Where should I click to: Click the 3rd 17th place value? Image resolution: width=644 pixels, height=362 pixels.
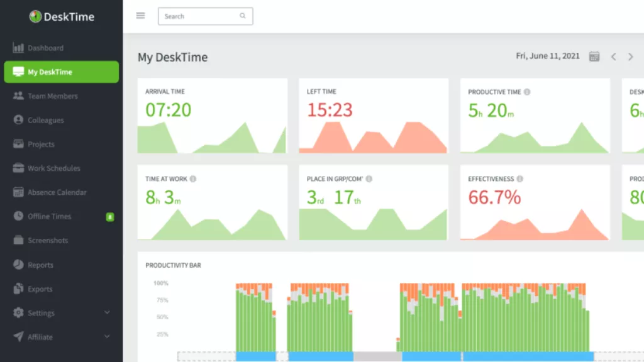click(334, 197)
